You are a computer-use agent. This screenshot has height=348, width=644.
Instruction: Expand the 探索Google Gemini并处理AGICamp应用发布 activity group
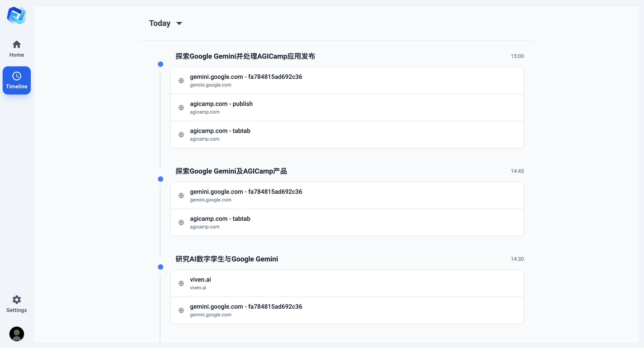(245, 56)
